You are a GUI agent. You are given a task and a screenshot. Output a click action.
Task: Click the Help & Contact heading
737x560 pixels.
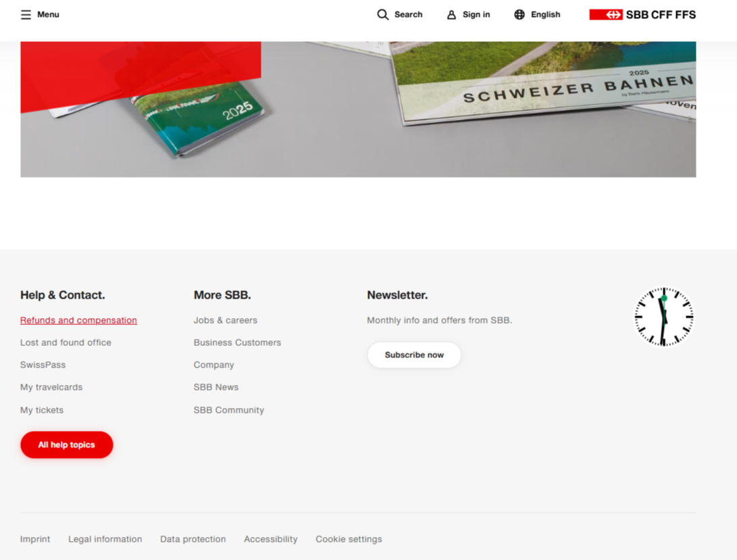click(63, 295)
